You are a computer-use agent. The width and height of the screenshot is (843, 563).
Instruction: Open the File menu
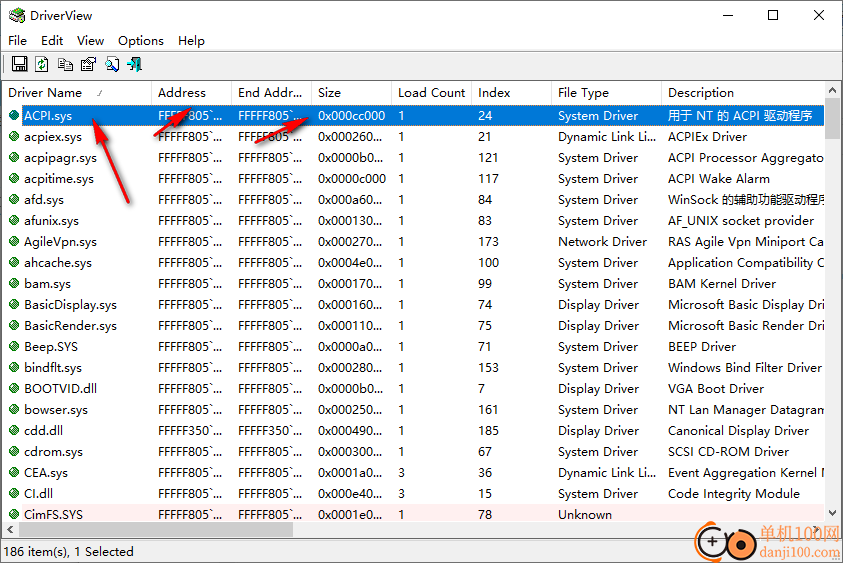(17, 41)
